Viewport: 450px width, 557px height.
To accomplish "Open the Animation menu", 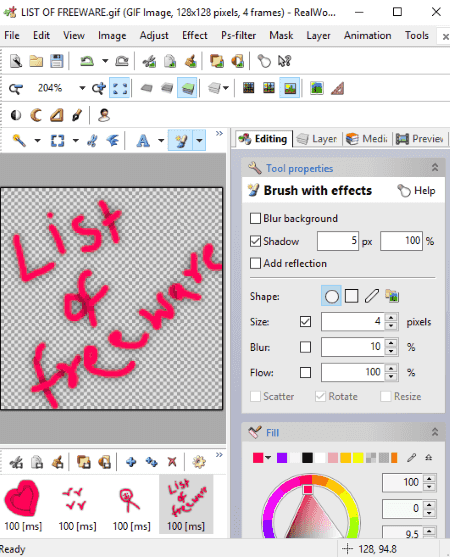I will (x=367, y=36).
